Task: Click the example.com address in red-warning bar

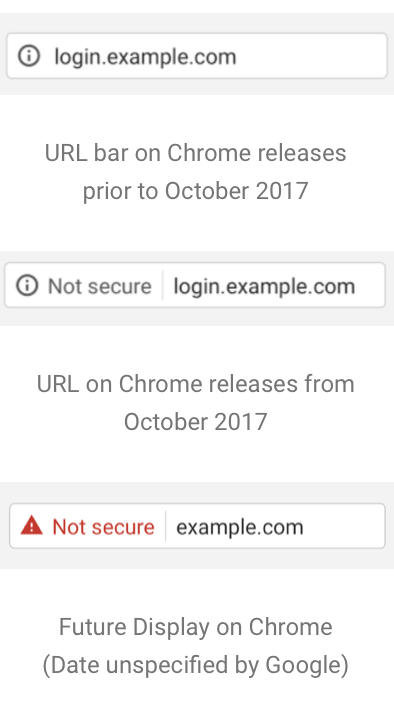Action: point(240,527)
